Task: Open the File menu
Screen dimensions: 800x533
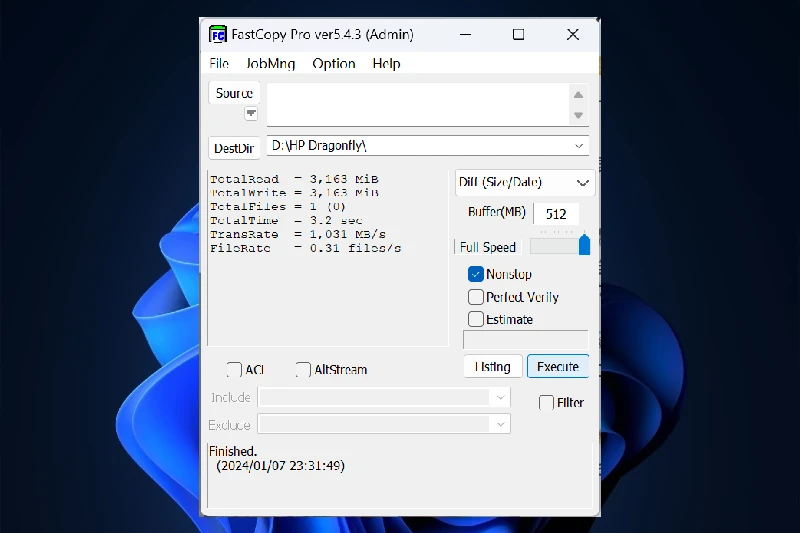Action: (x=219, y=64)
